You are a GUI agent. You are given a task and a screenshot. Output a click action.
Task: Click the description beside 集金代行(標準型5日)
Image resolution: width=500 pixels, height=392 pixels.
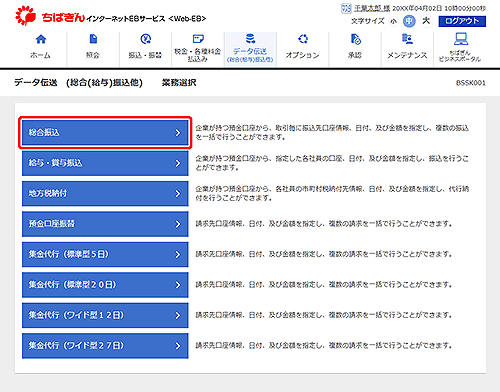point(324,254)
